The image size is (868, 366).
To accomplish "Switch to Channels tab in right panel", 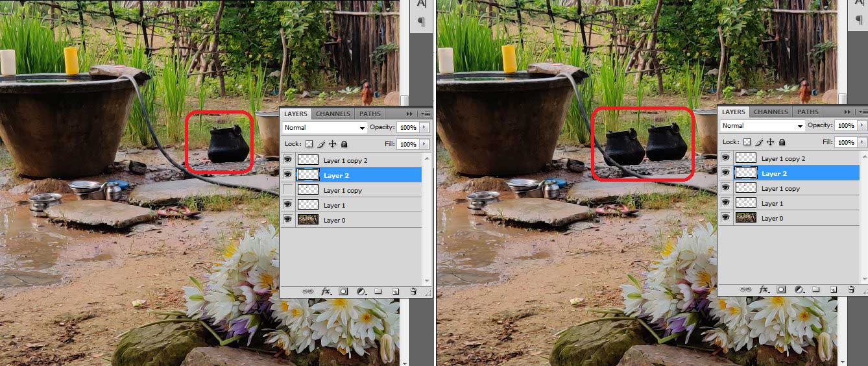I will [771, 112].
